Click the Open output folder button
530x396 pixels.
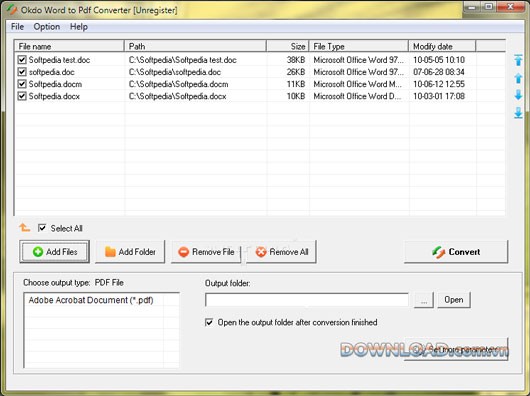pos(454,300)
